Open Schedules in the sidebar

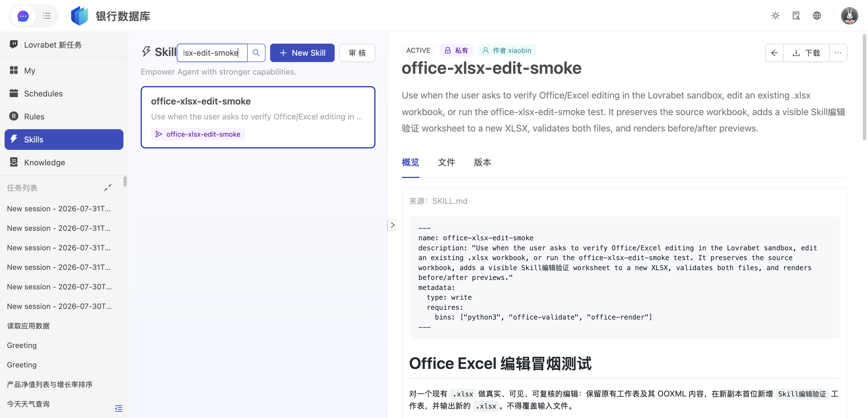point(64,93)
